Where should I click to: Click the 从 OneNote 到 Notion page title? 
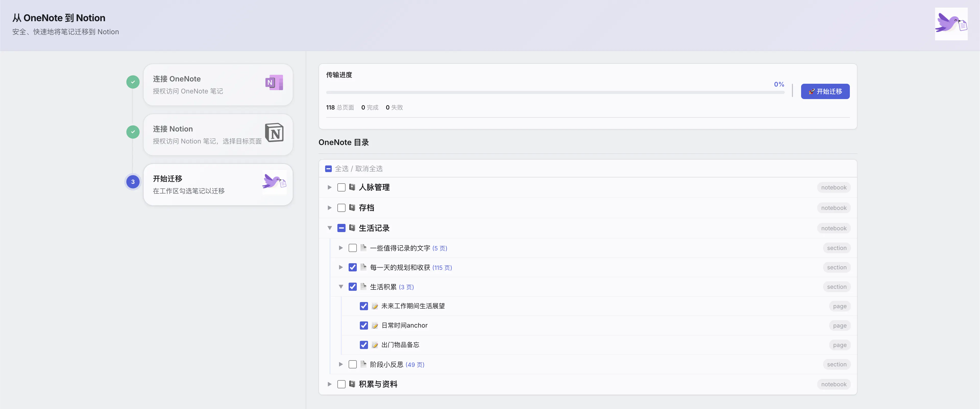coord(59,18)
